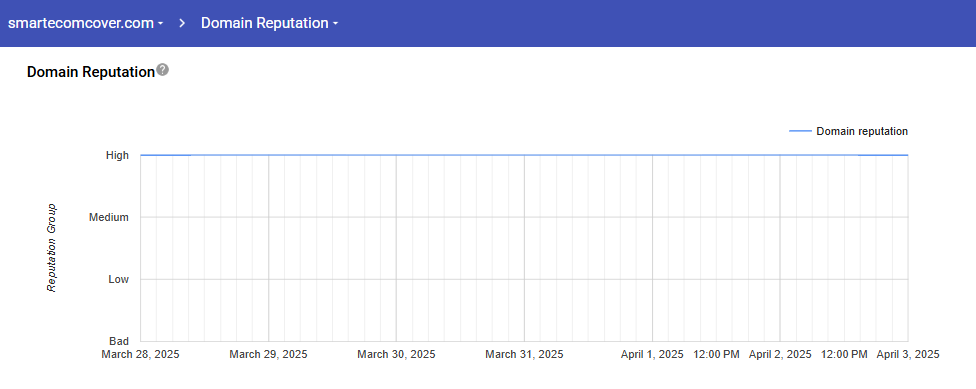
Task: Open the Domain Reputation help icon
Action: click(162, 70)
